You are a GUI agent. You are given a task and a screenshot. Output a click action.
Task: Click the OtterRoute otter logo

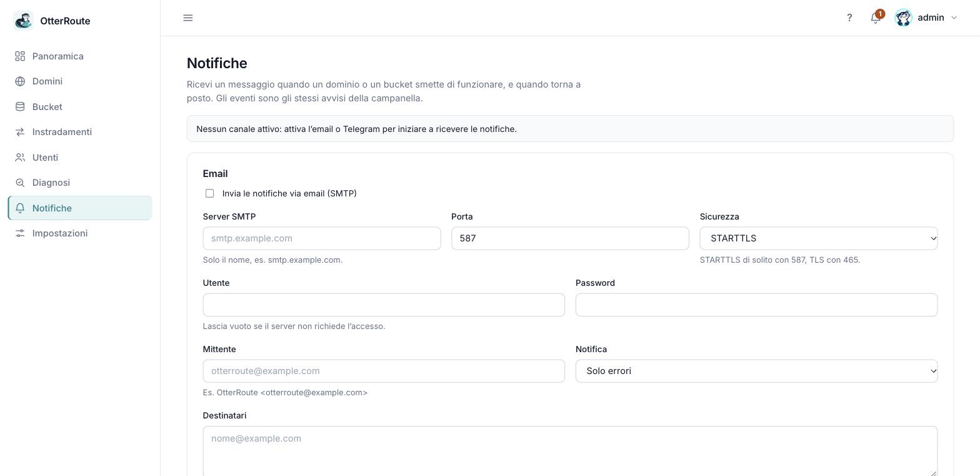pyautogui.click(x=23, y=21)
